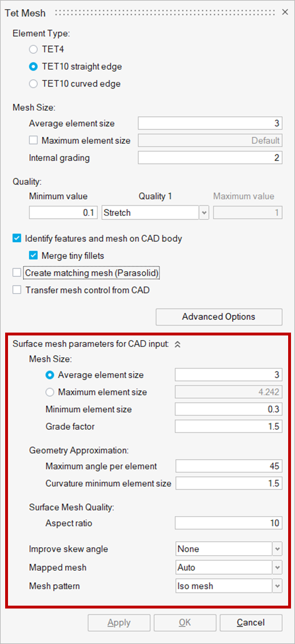Enable the Maximum element size checkbox
Image resolution: width=295 pixels, height=644 pixels.
[x=33, y=140]
